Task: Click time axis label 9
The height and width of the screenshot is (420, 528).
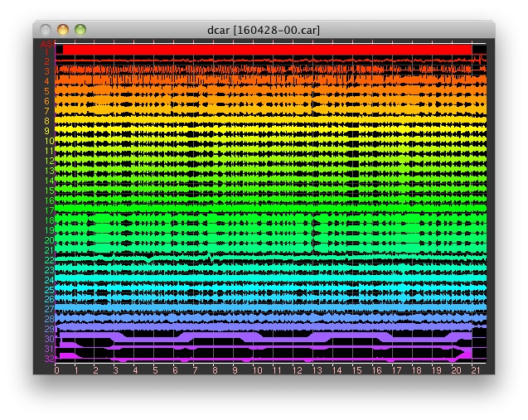Action: click(235, 370)
